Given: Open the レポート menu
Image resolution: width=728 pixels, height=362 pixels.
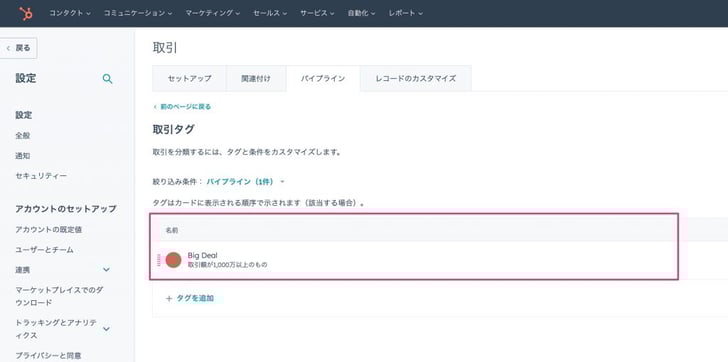Looking at the screenshot, I should [405, 13].
